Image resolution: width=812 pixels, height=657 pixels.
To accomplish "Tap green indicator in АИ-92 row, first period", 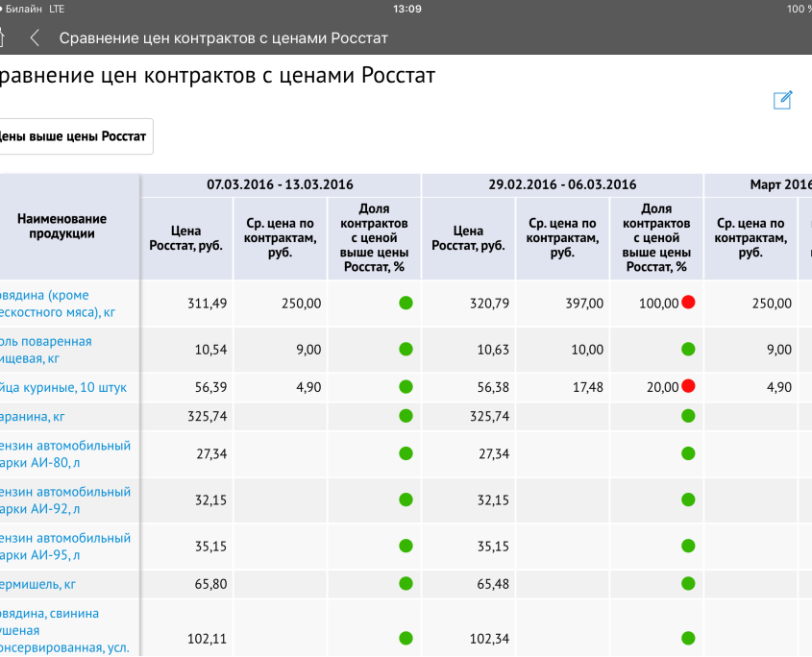I will 406,499.
